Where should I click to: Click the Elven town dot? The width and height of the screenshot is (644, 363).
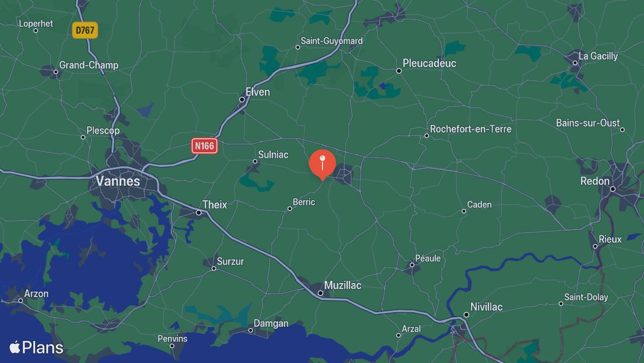point(242,100)
